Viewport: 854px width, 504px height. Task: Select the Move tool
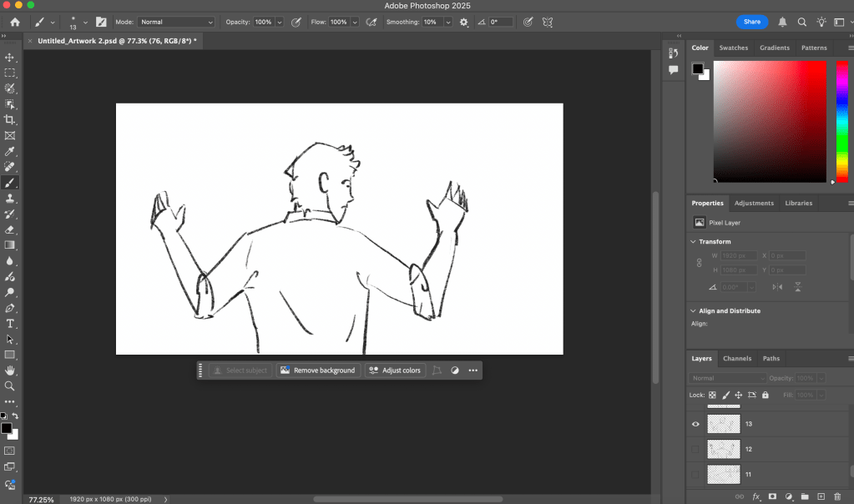coord(10,58)
